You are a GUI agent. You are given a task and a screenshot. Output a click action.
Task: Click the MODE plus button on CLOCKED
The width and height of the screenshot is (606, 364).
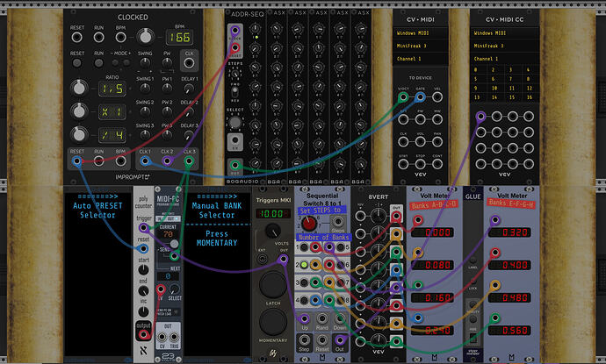(126, 62)
